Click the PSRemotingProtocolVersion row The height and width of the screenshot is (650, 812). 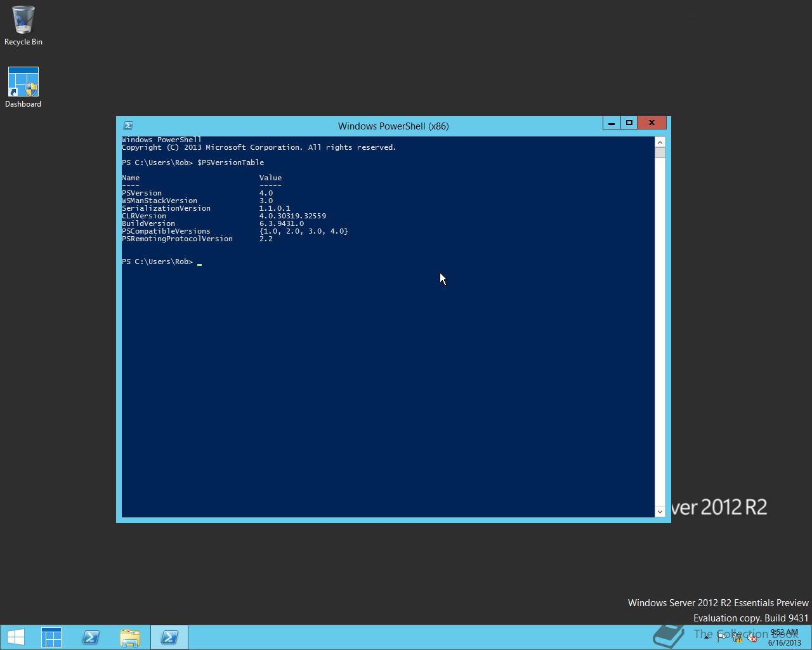[197, 239]
